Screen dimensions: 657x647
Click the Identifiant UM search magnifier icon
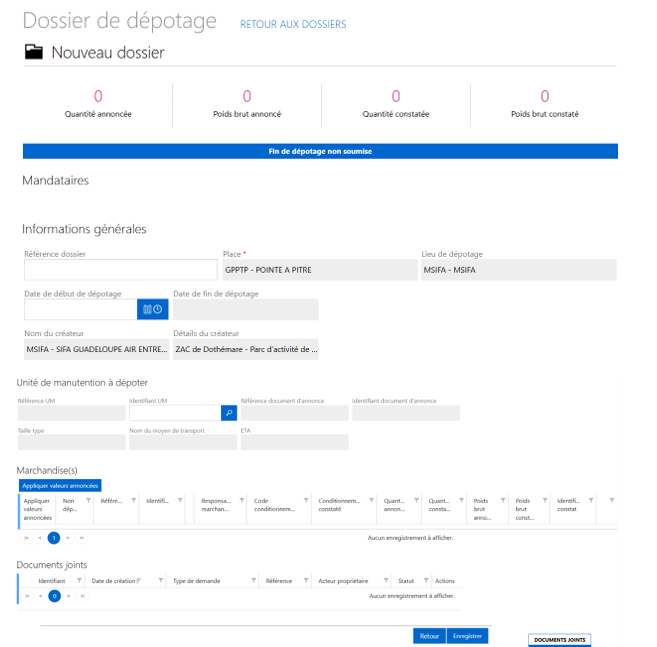pos(228,412)
